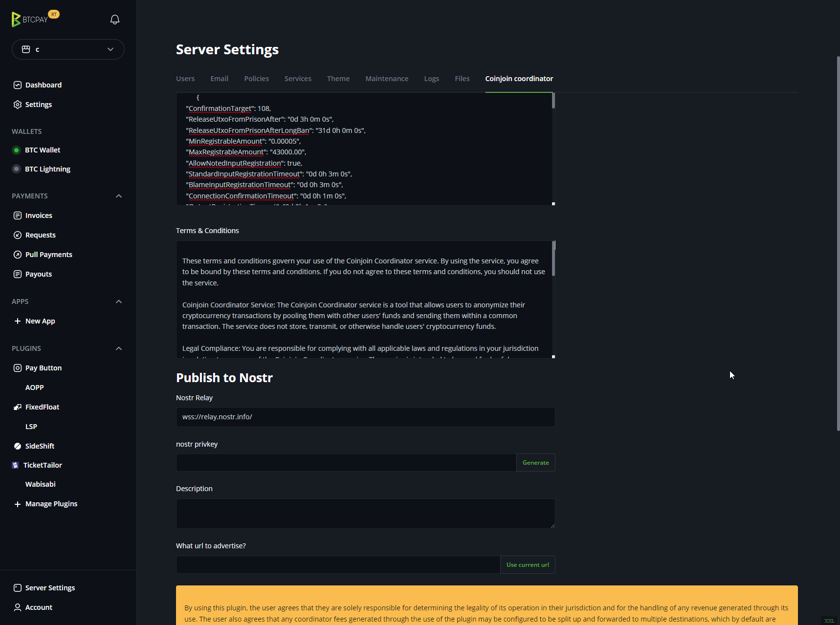The height and width of the screenshot is (625, 840).
Task: Select the BTC Lightning status indicator
Action: tap(16, 169)
